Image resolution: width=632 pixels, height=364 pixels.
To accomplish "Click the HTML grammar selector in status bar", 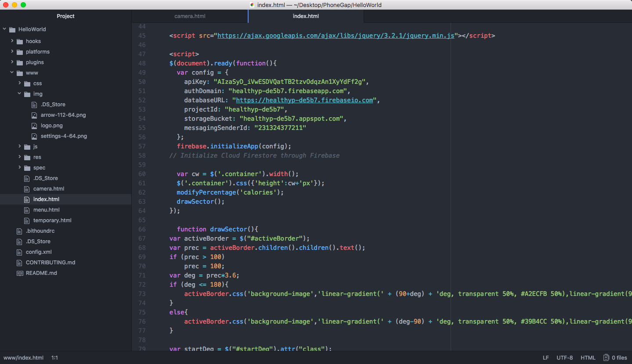I will [x=588, y=357].
